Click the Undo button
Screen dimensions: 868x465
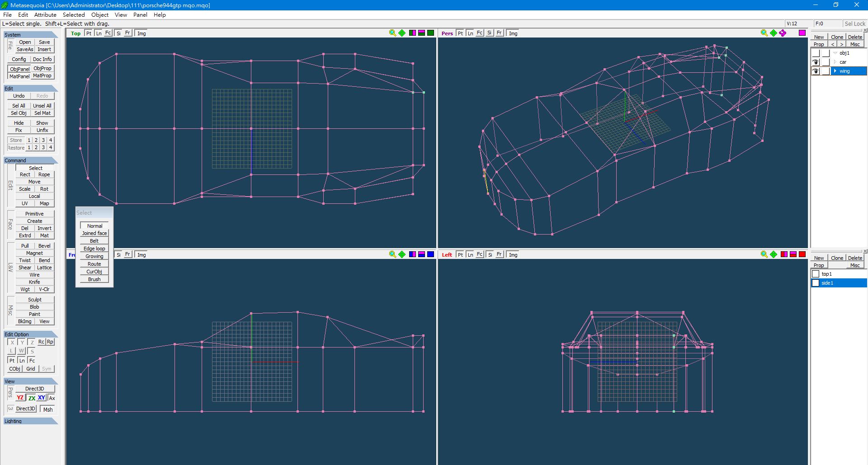pos(19,96)
